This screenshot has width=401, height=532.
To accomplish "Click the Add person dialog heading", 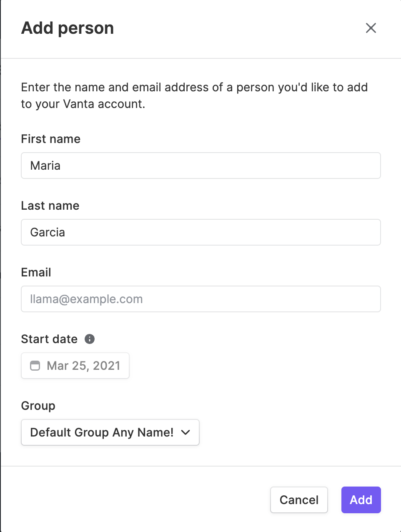I will coord(68,28).
